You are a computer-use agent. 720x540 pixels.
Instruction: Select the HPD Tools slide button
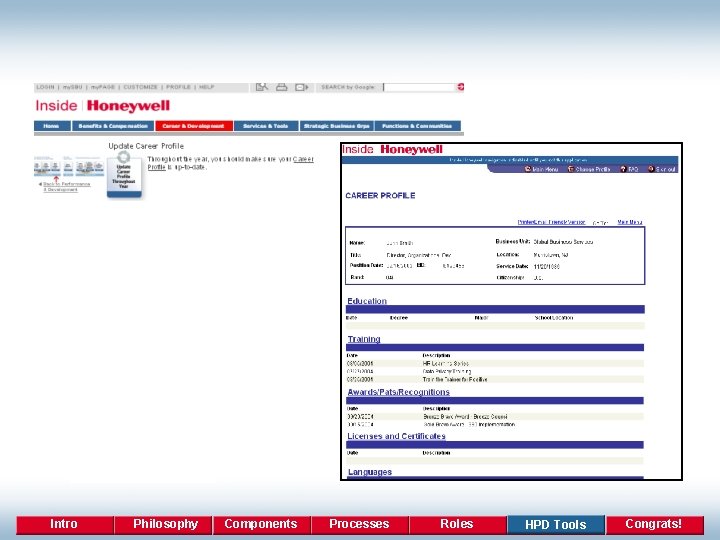click(556, 524)
